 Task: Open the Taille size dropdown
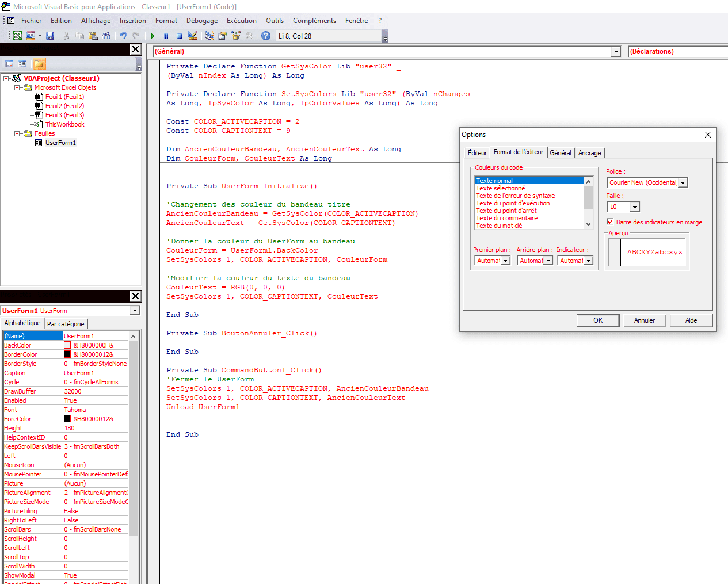tap(635, 207)
